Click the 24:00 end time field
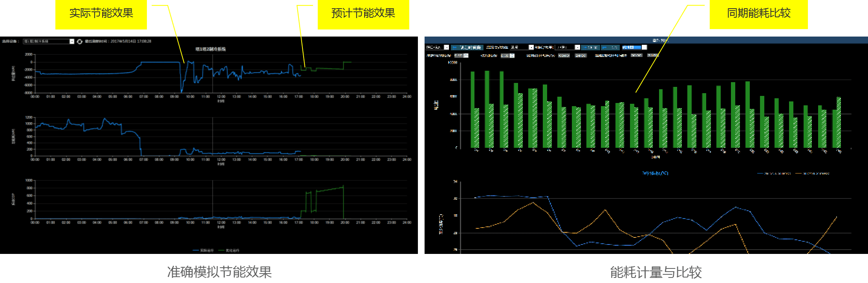 pos(580,55)
